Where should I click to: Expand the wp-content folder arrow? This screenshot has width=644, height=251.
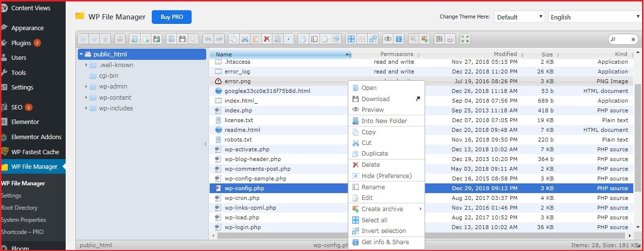86,97
